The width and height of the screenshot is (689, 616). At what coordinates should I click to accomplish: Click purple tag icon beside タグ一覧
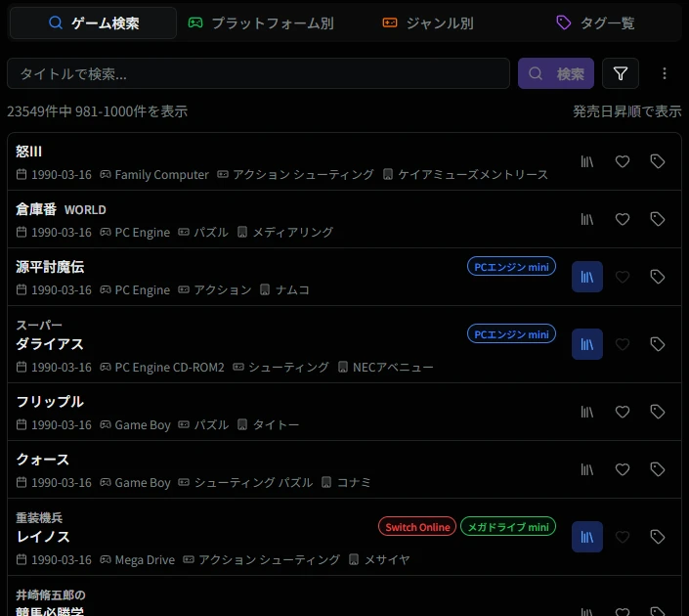564,22
